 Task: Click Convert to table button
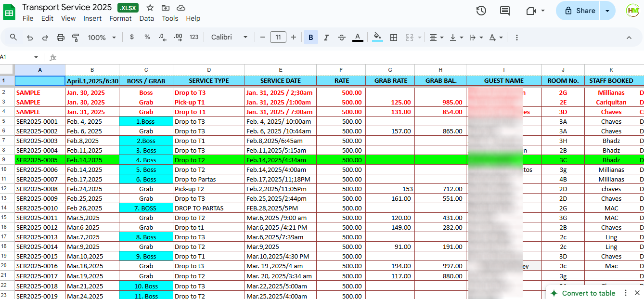coord(588,293)
